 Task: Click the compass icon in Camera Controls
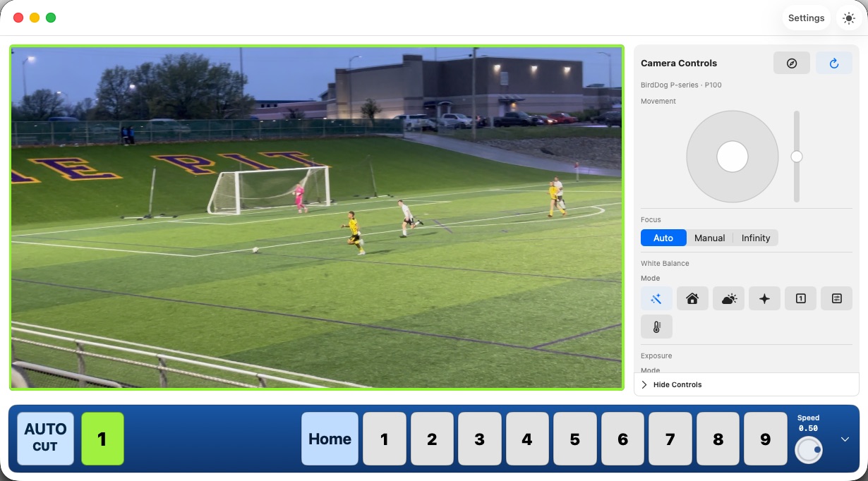coord(791,63)
